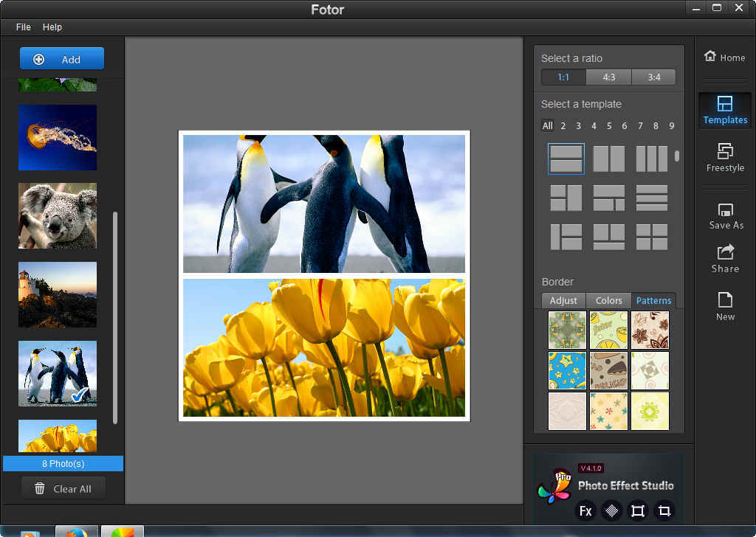Image resolution: width=756 pixels, height=537 pixels.
Task: Filter templates by 7 photos
Action: (640, 125)
